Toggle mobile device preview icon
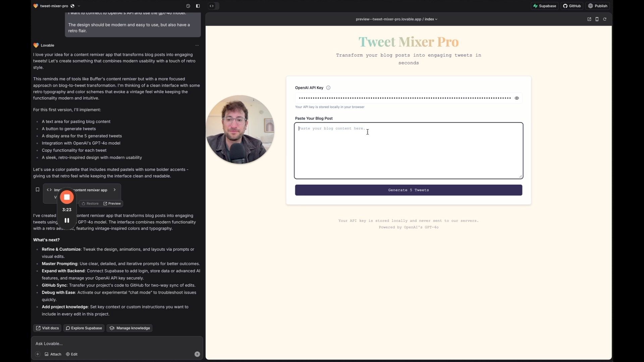This screenshot has width=644, height=362. pyautogui.click(x=597, y=19)
